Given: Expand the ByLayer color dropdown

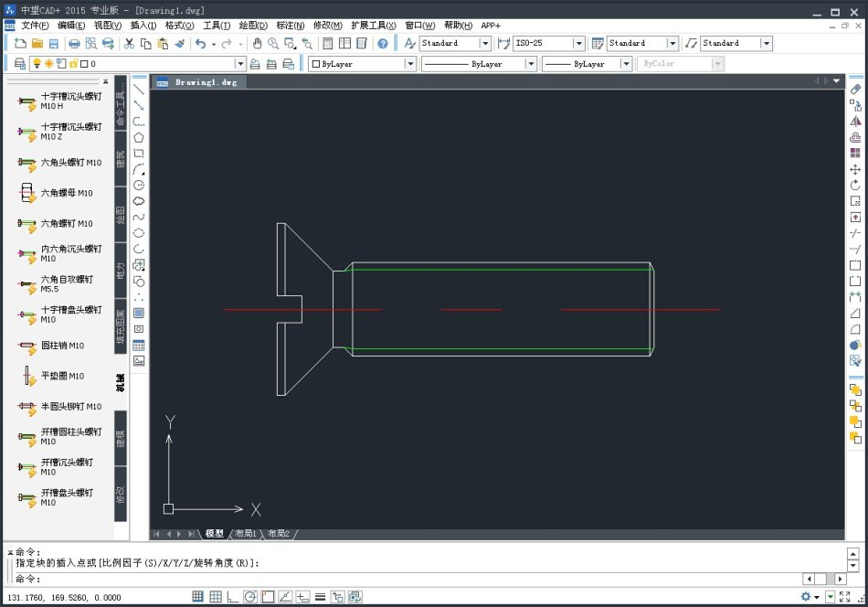Looking at the screenshot, I should pyautogui.click(x=410, y=64).
